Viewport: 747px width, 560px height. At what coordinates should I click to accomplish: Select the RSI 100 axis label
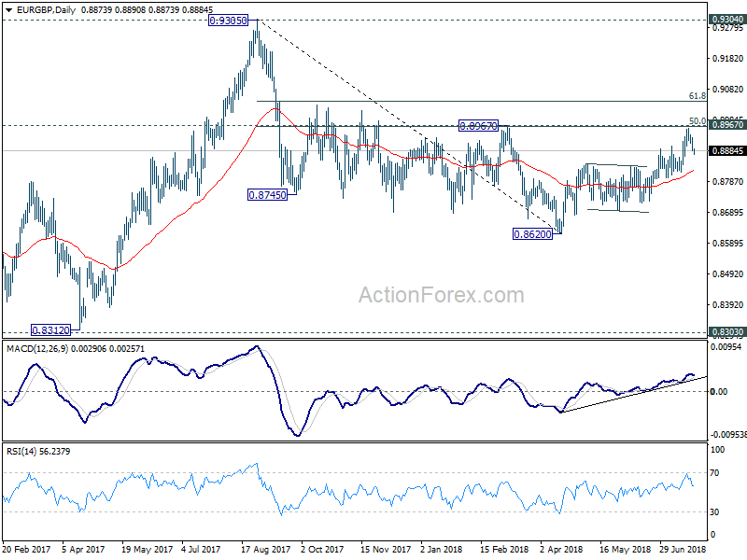coord(717,450)
